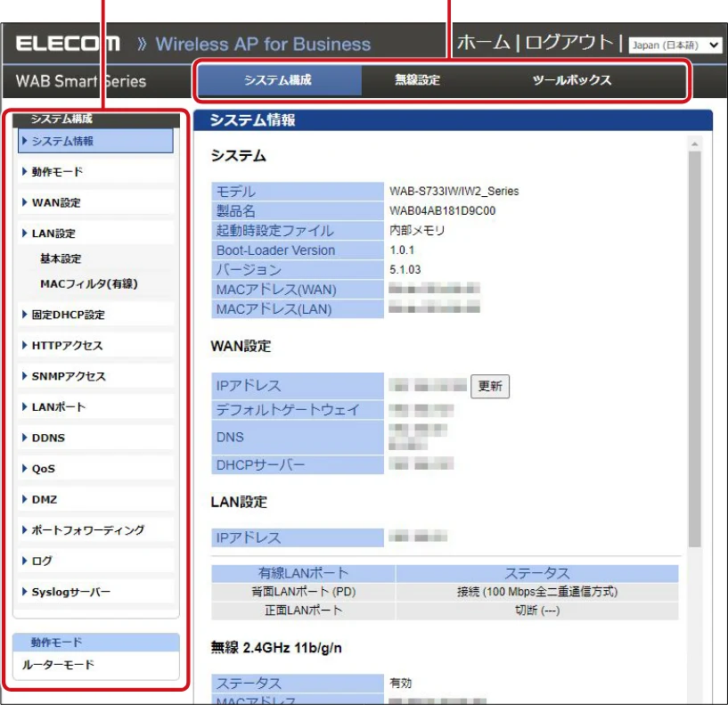Click the ホーム link in header

[483, 43]
